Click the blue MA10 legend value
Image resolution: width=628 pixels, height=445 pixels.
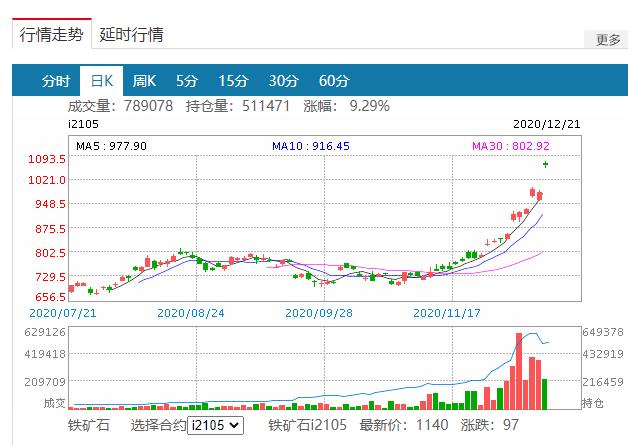tap(311, 146)
